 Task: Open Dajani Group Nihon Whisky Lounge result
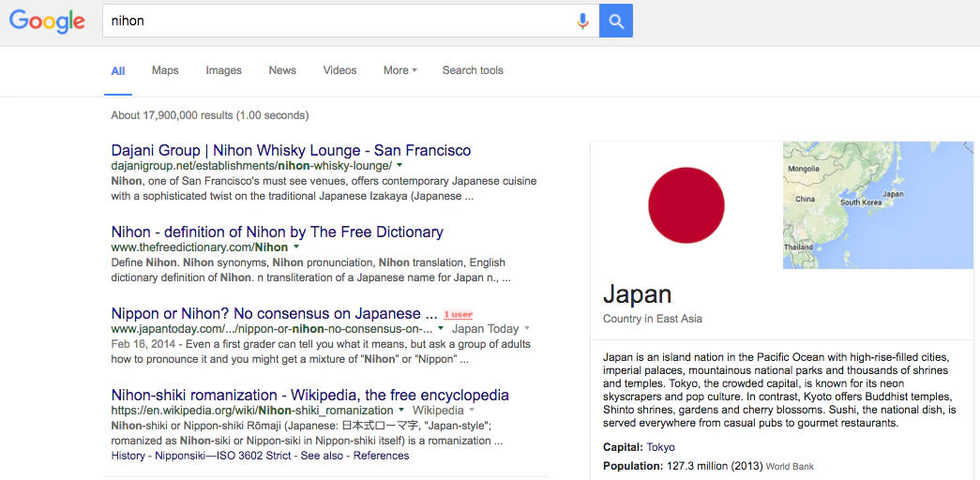(x=292, y=151)
